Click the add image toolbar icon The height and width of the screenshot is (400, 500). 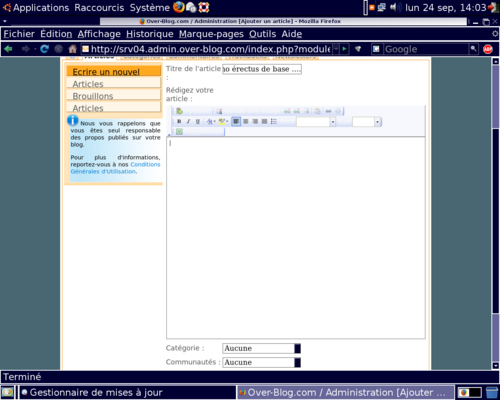pyautogui.click(x=219, y=111)
